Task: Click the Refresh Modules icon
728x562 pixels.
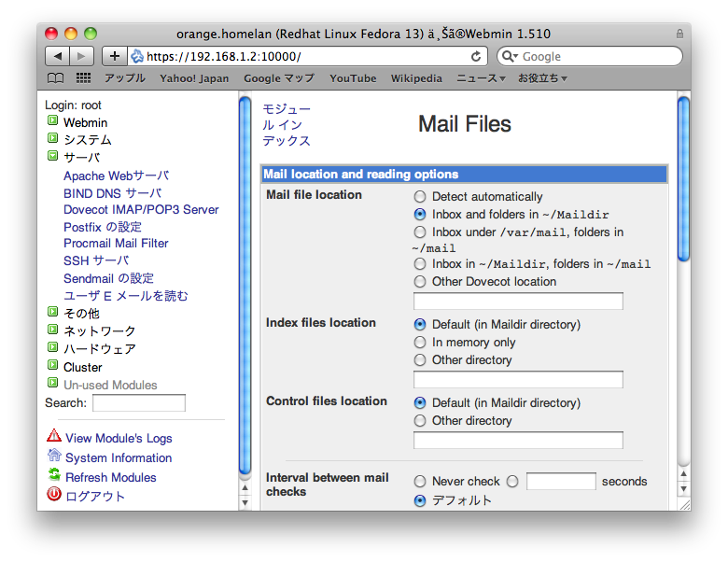Action: 54,476
